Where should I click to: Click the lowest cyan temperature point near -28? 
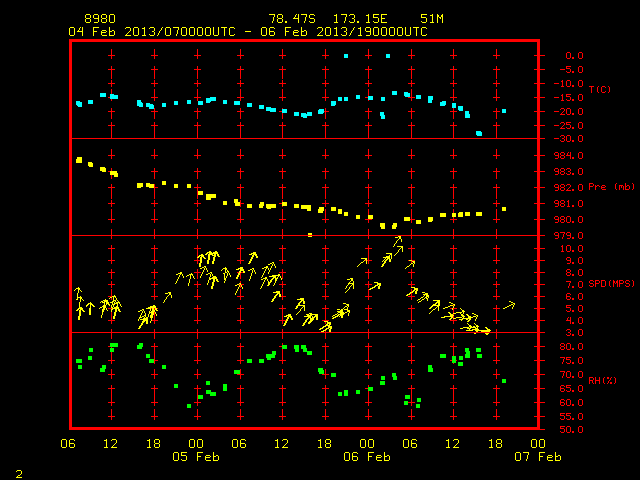click(x=479, y=133)
